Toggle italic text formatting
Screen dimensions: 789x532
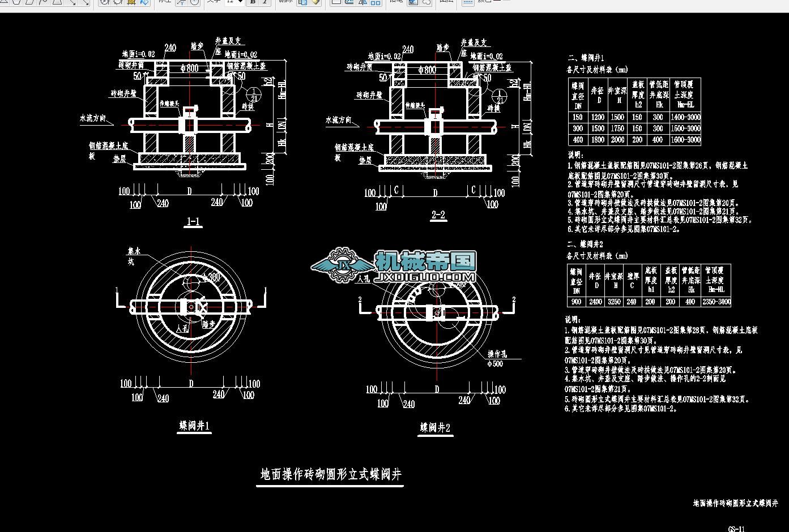[x=264, y=2]
